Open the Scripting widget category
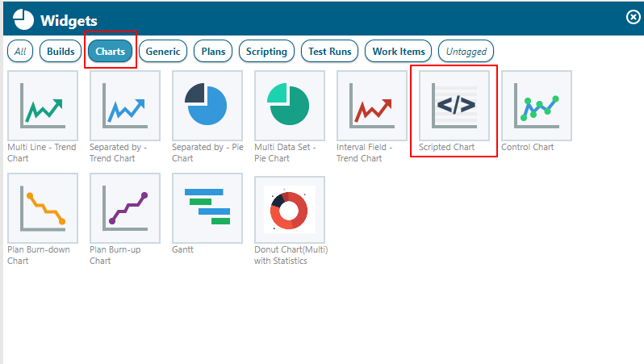 (266, 52)
